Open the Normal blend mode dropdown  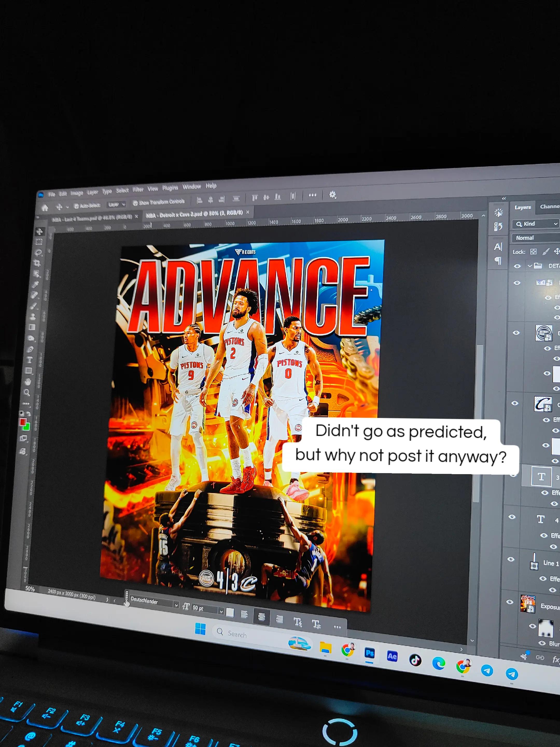tap(536, 237)
